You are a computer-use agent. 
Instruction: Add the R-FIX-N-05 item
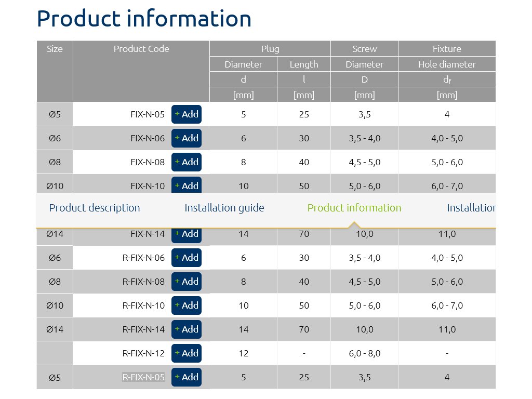tap(186, 377)
